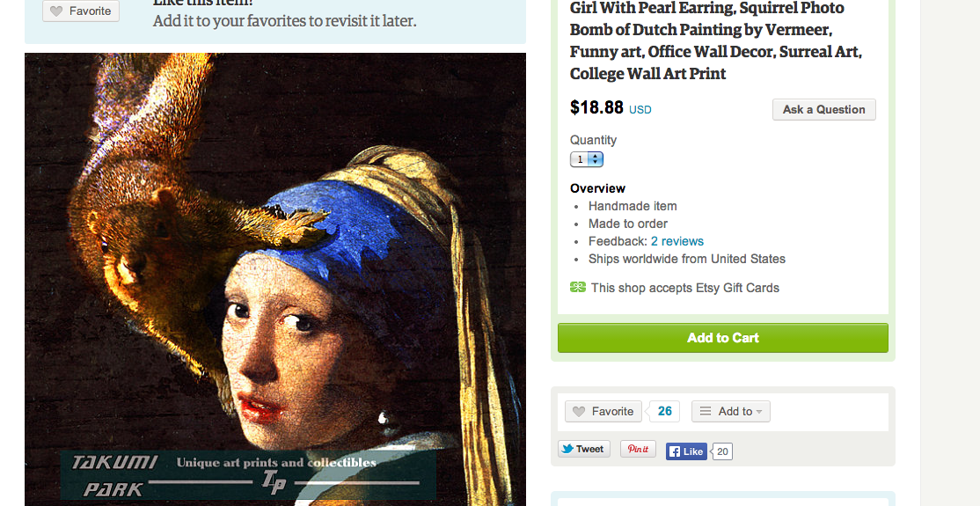Click the Tweet label text
The height and width of the screenshot is (506, 980).
(x=589, y=450)
